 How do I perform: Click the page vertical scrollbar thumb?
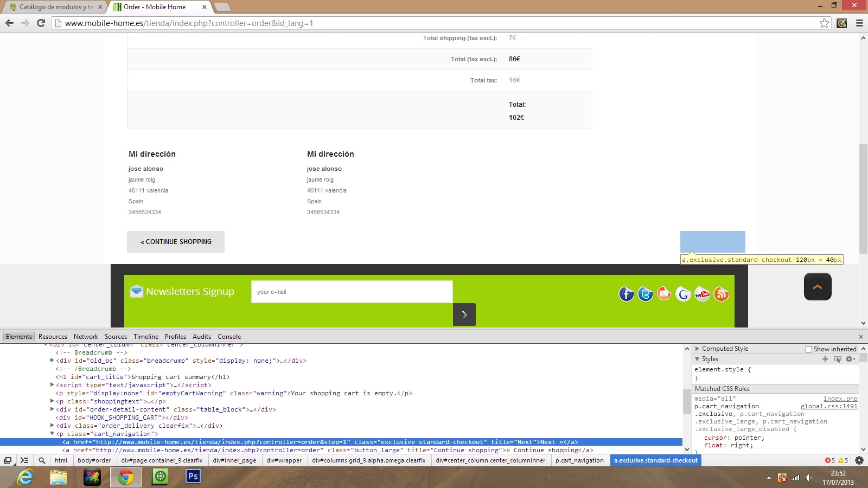point(863,198)
